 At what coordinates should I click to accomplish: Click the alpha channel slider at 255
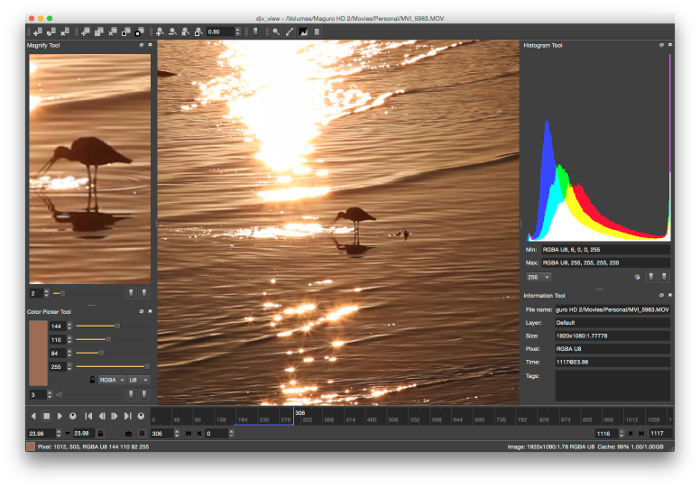pyautogui.click(x=113, y=366)
